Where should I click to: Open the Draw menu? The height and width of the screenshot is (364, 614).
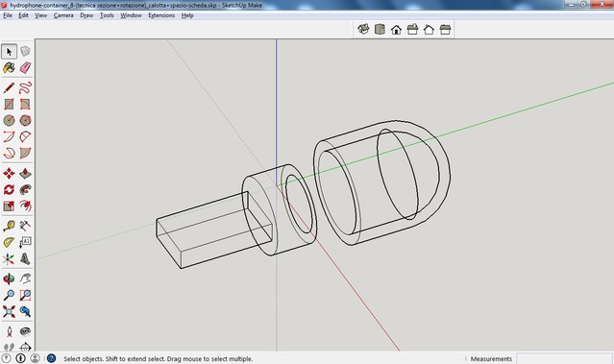(86, 15)
